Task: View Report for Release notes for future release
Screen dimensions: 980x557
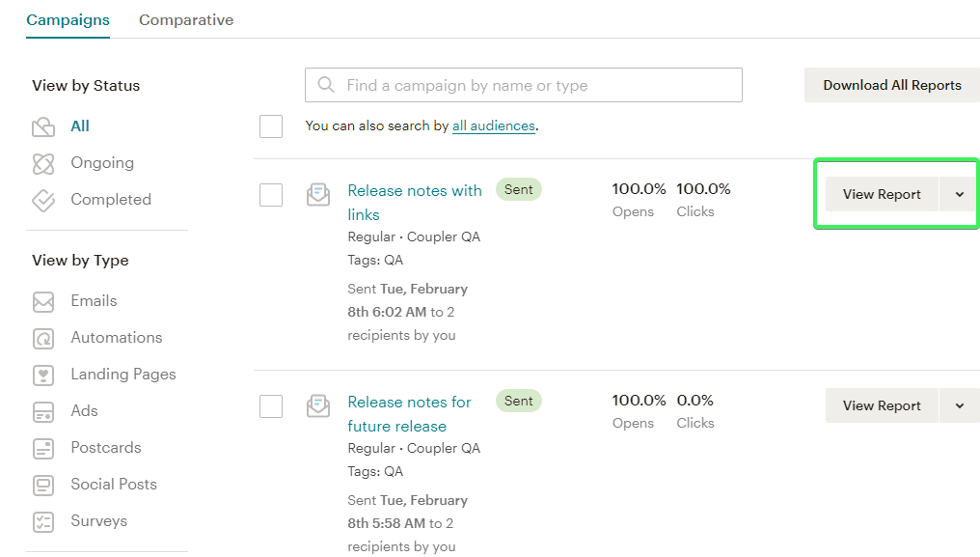Action: 882,405
